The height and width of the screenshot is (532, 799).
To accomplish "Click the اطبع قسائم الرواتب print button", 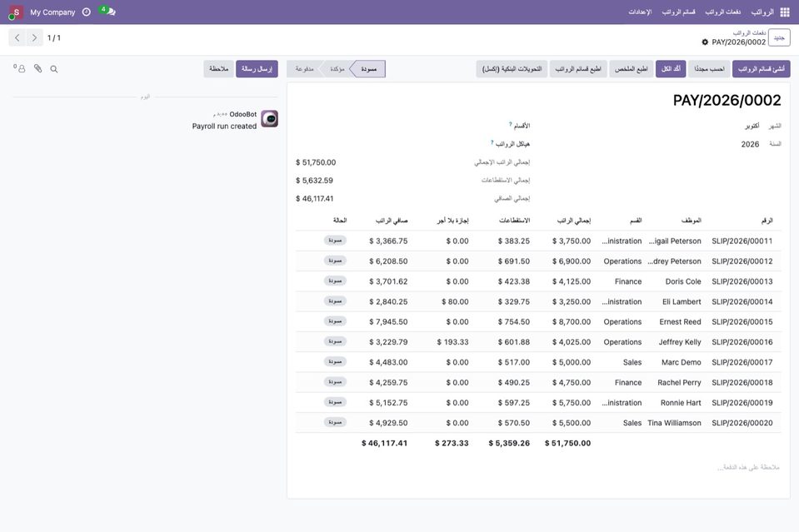I will (x=578, y=69).
